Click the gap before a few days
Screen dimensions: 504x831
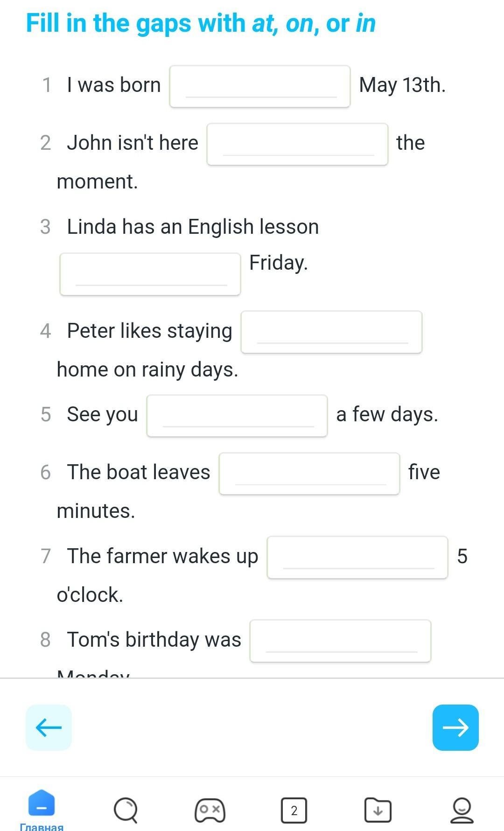coord(237,416)
